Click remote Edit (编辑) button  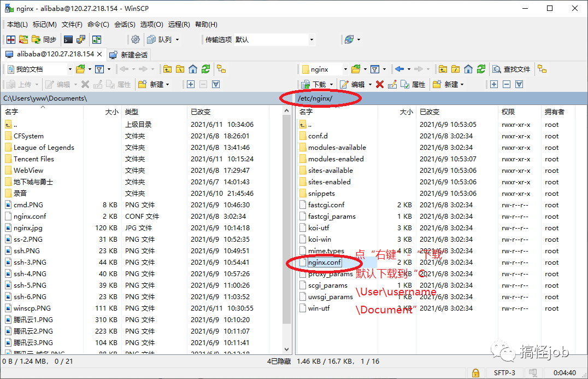[x=352, y=84]
